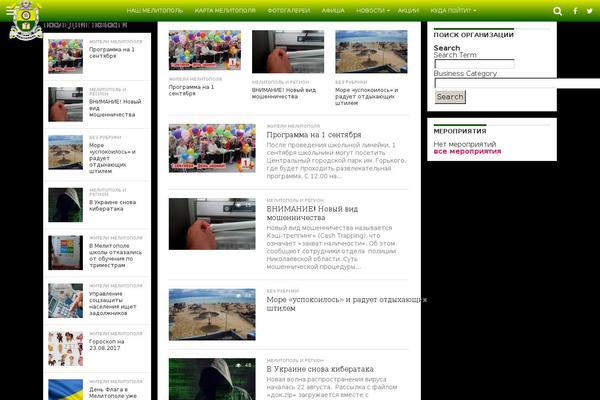Screen dimensions: 600x400
Task: Open sidebar article Море «успокоилось»
Action: coord(112,158)
